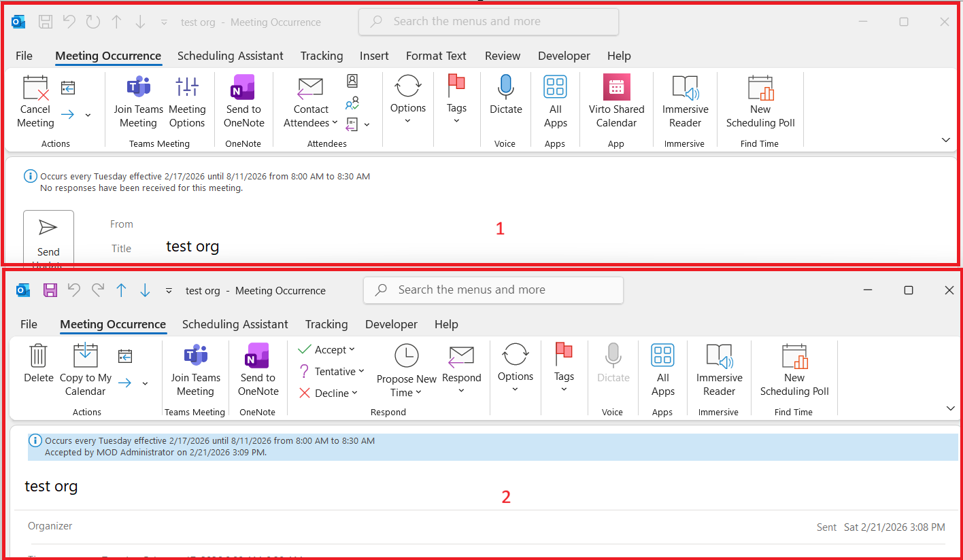Expand Forward arrow dropdown in top window Actions

point(88,115)
